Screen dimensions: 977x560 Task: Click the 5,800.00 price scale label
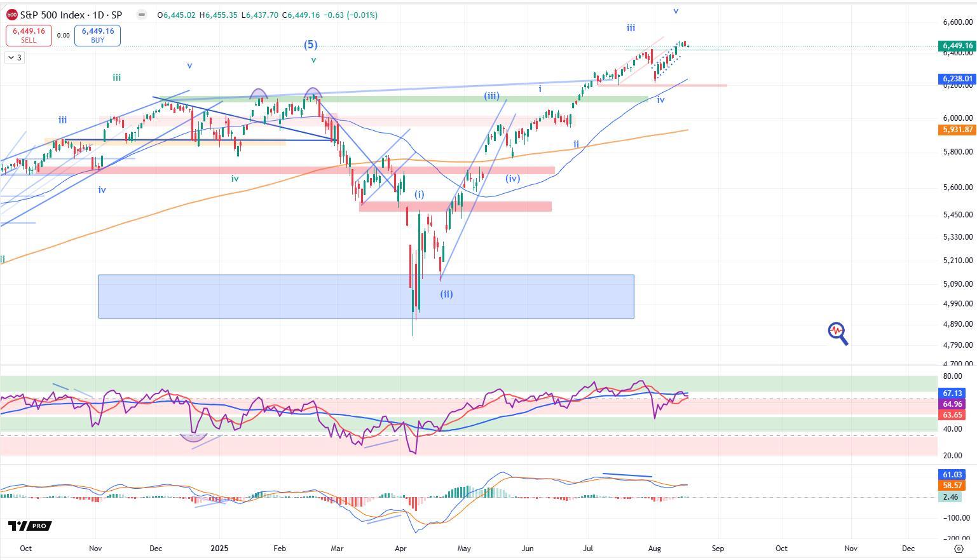(958, 152)
